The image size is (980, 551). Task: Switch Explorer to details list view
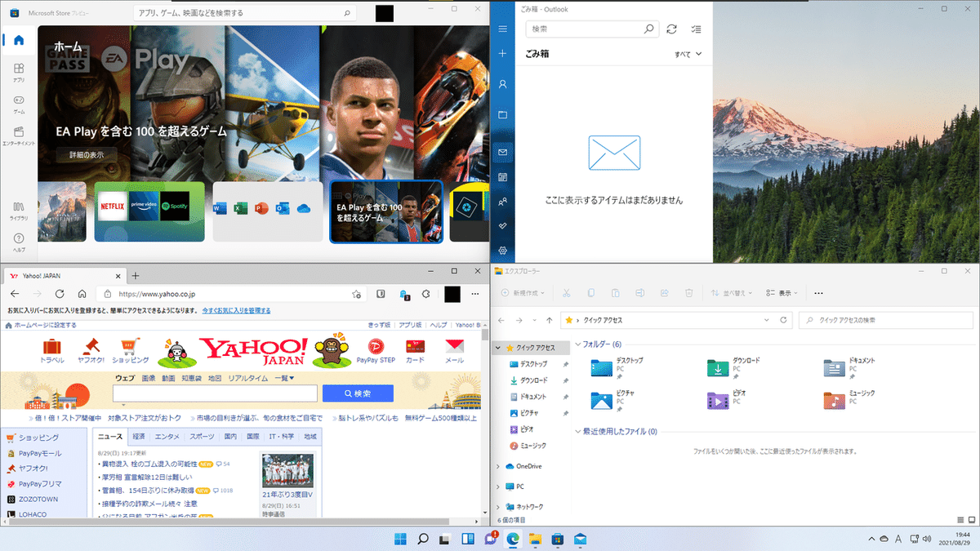click(959, 519)
